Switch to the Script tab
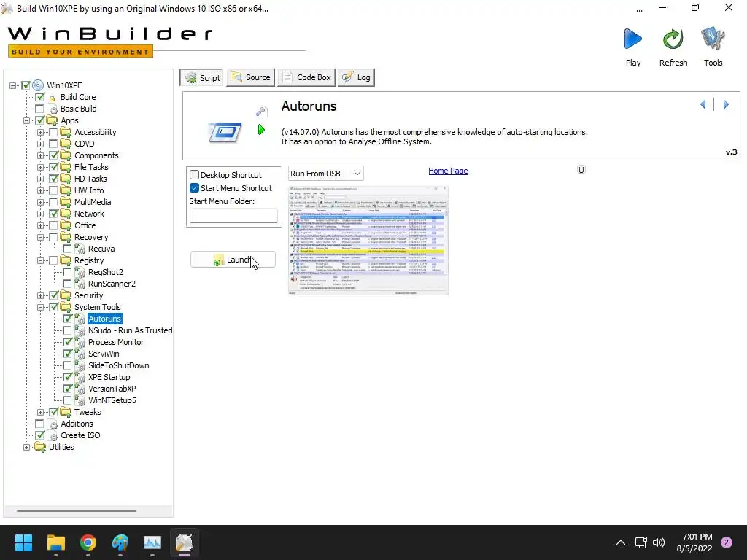Image resolution: width=747 pixels, height=560 pixels. click(202, 77)
